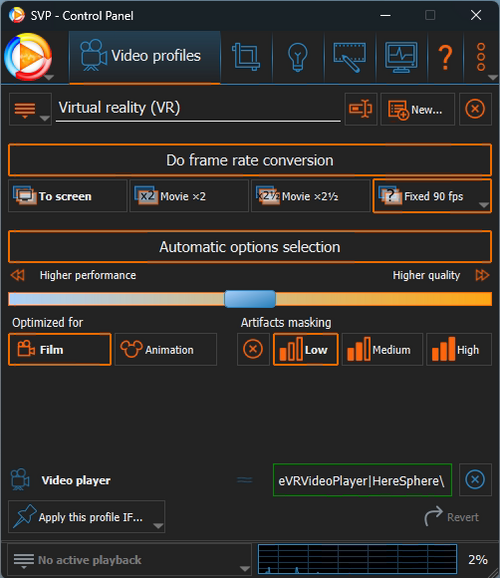Open the No active playback menu

(x=129, y=560)
